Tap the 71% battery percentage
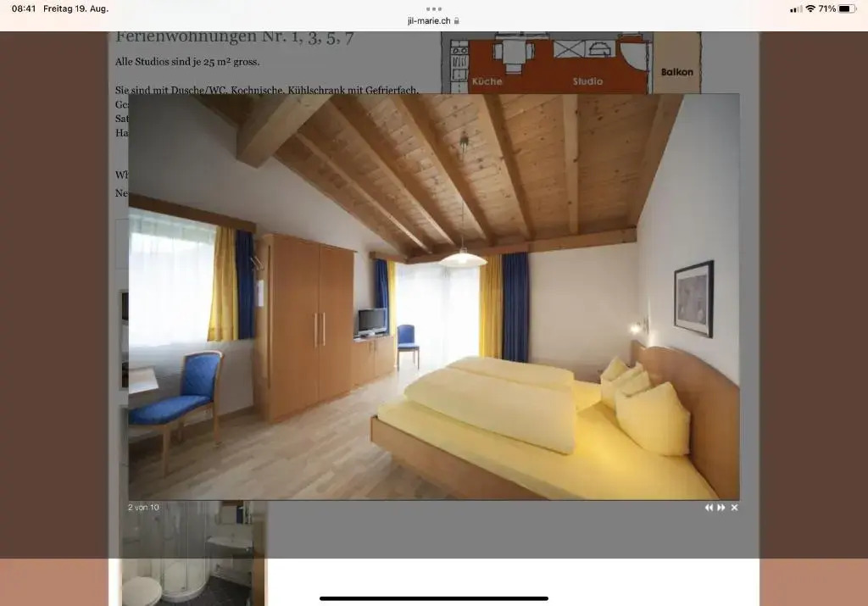This screenshot has height=606, width=868. click(x=826, y=8)
